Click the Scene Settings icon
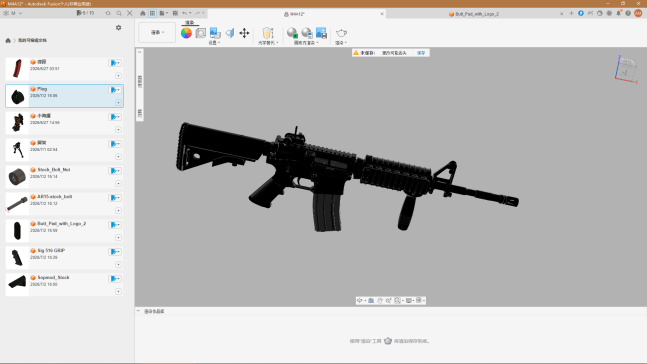The height and width of the screenshot is (364, 647). 201,33
